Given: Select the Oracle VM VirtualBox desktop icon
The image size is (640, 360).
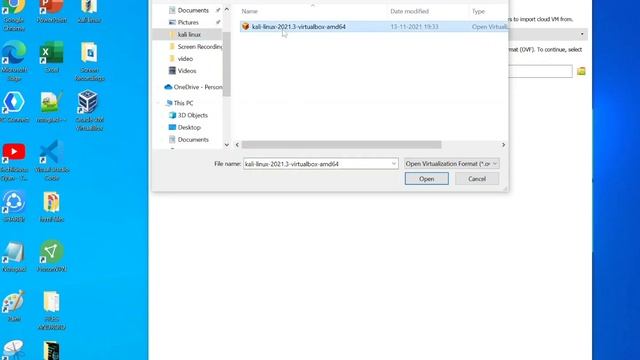Looking at the screenshot, I should coord(89,110).
